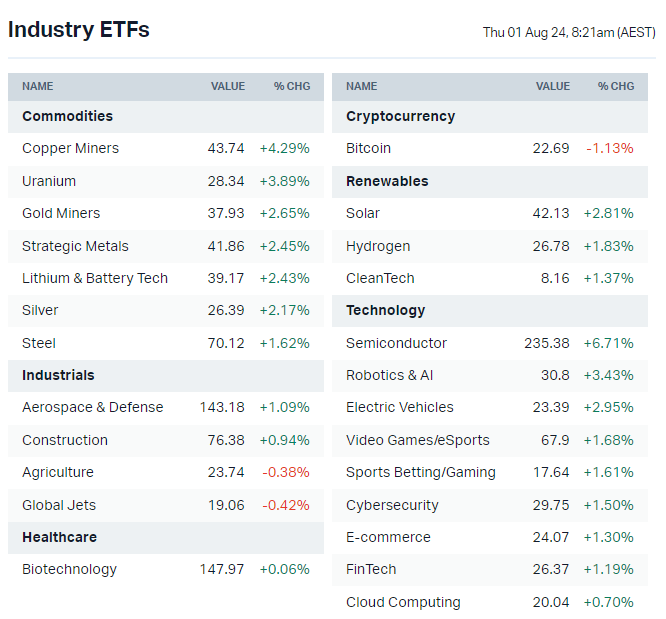The height and width of the screenshot is (619, 666).
Task: Open the Biotechnology ETF link
Action: (x=69, y=569)
